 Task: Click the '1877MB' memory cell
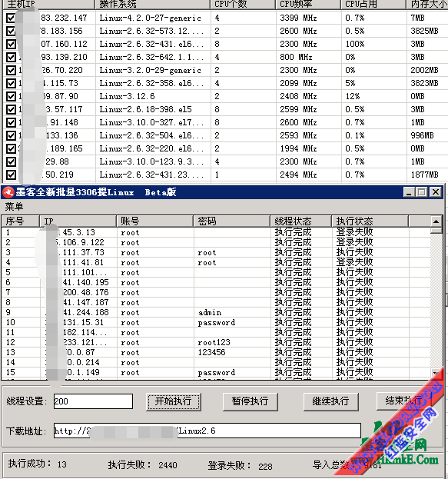pos(424,175)
